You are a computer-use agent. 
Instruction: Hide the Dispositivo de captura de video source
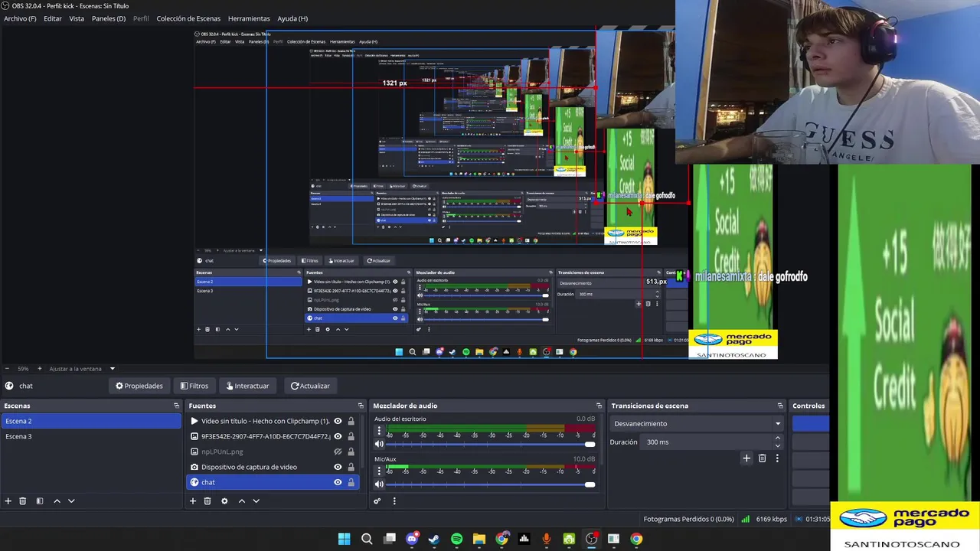tap(338, 467)
